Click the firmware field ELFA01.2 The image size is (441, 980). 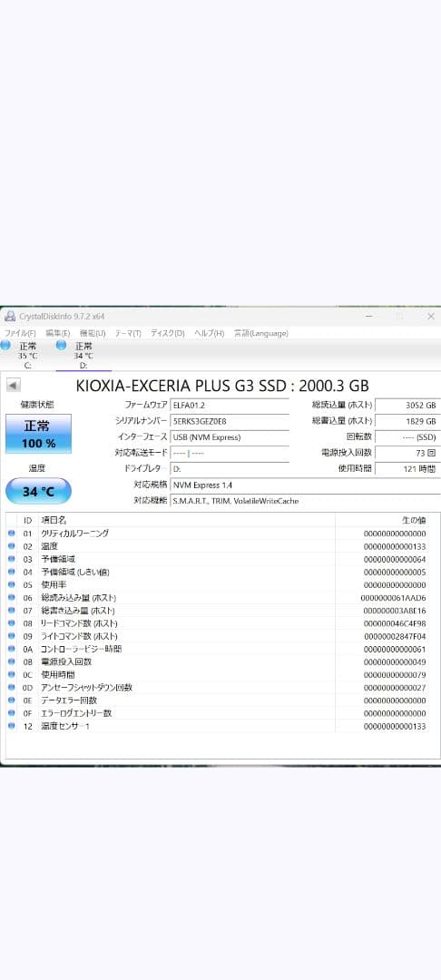230,405
